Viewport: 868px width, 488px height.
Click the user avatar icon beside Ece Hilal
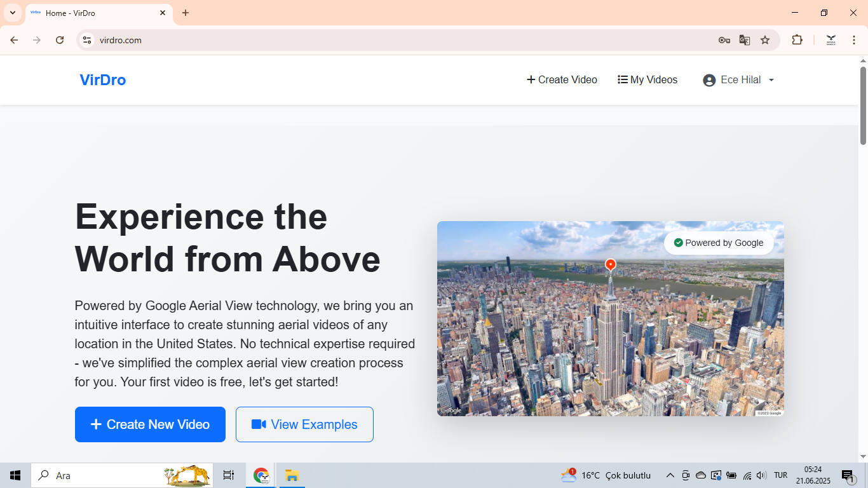709,80
